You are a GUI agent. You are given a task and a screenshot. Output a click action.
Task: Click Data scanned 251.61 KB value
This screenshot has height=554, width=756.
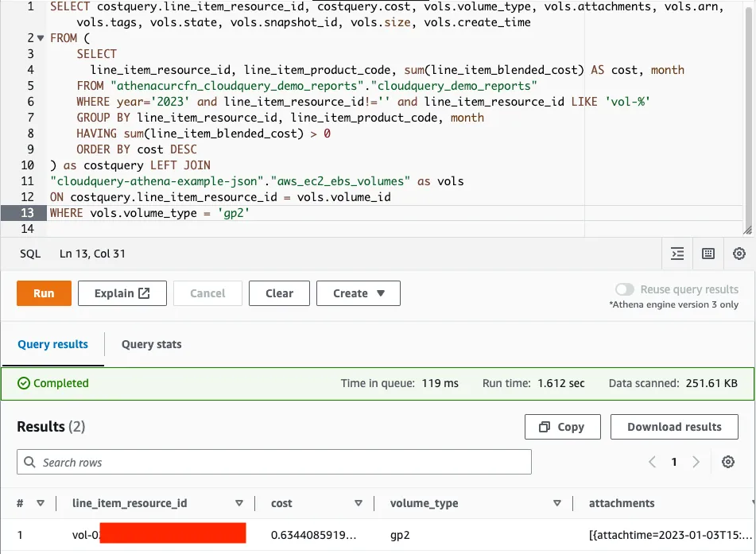pos(711,383)
